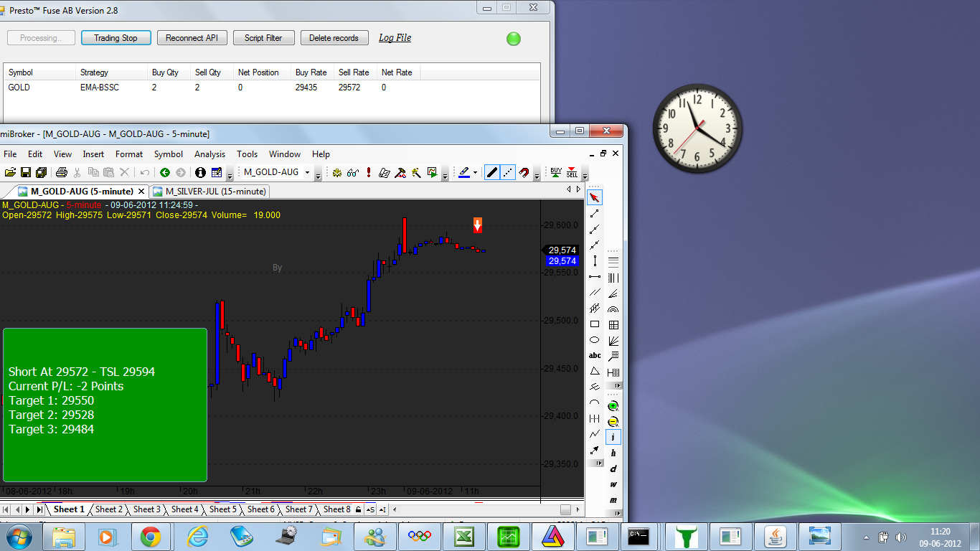This screenshot has height=551, width=980.
Task: Open Internet Explorer from the taskbar
Action: click(x=197, y=537)
